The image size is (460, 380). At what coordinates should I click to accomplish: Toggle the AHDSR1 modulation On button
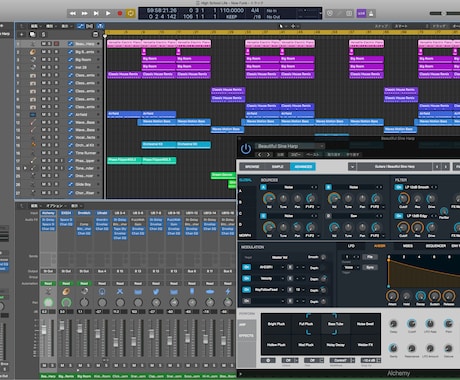(x=246, y=267)
